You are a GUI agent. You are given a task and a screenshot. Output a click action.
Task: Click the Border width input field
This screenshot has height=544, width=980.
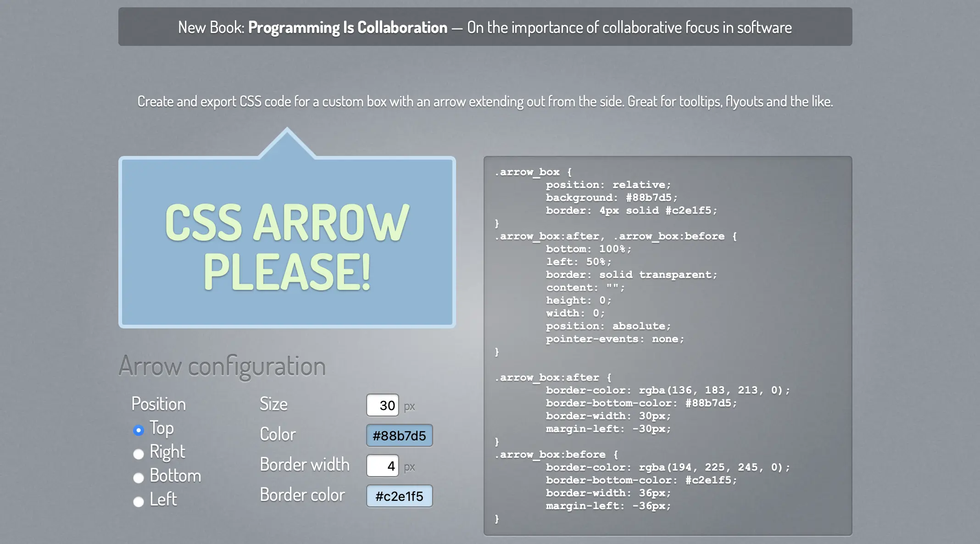(x=382, y=466)
